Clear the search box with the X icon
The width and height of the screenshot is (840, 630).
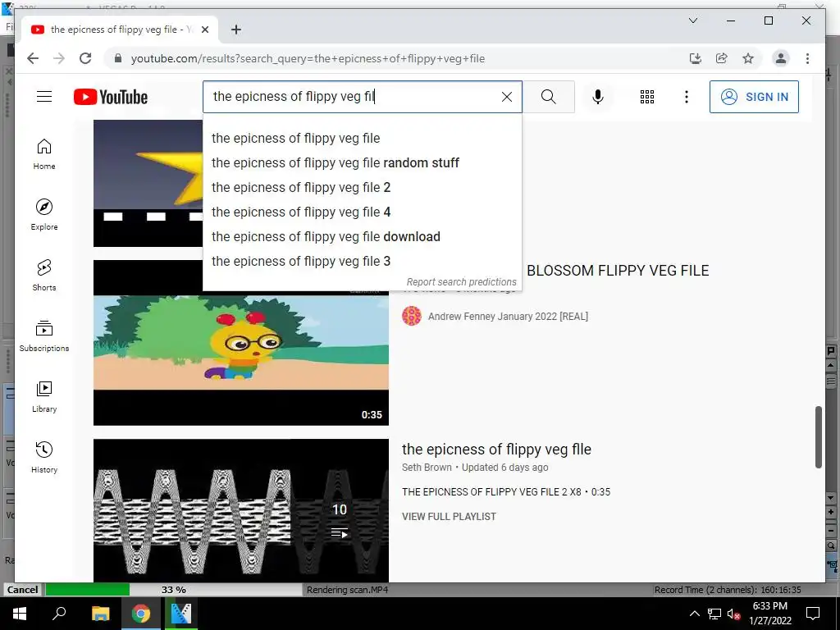(506, 97)
